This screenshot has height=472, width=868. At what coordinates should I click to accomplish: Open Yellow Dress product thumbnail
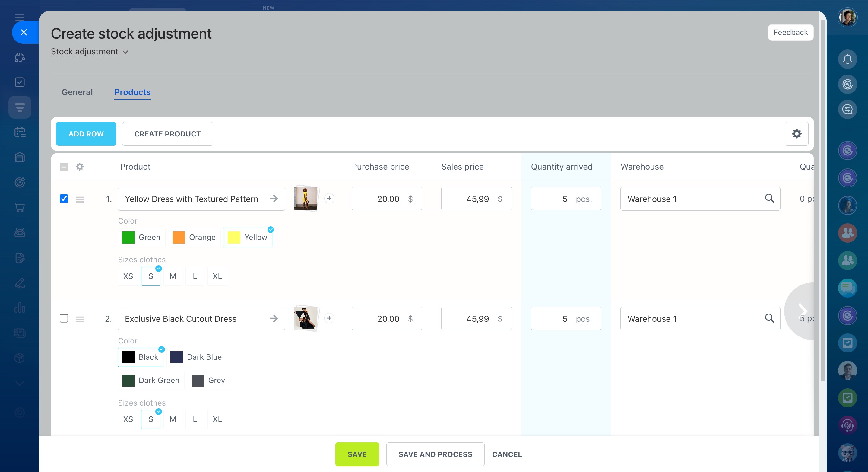tap(306, 198)
